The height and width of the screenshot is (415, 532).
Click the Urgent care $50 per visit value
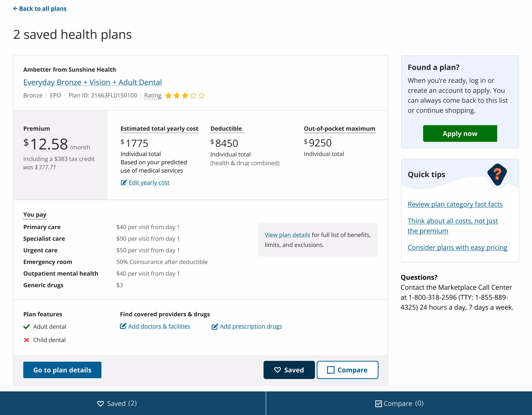click(148, 250)
